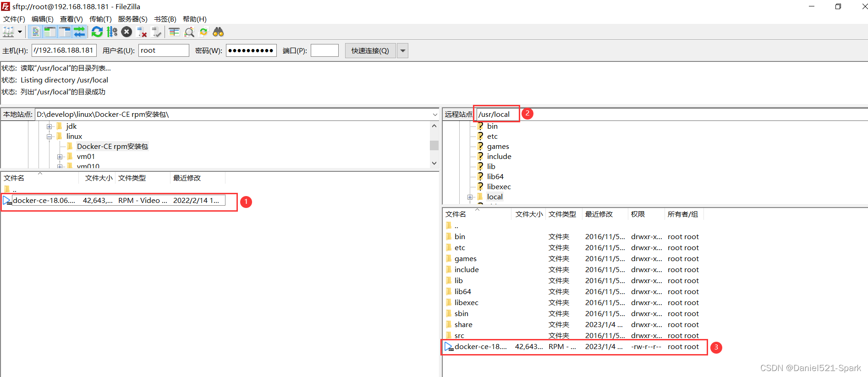Toggle the transfer queue display
The height and width of the screenshot is (377, 868).
coord(79,32)
